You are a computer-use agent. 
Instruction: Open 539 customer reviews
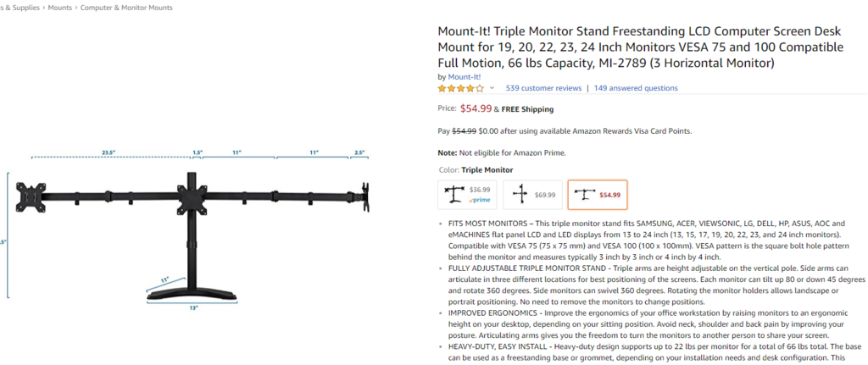click(543, 88)
